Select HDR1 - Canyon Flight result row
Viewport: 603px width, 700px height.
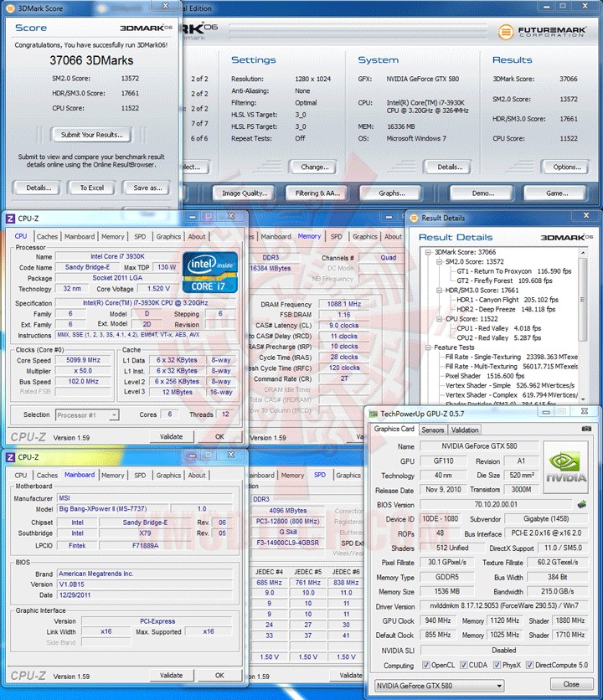tap(508, 300)
